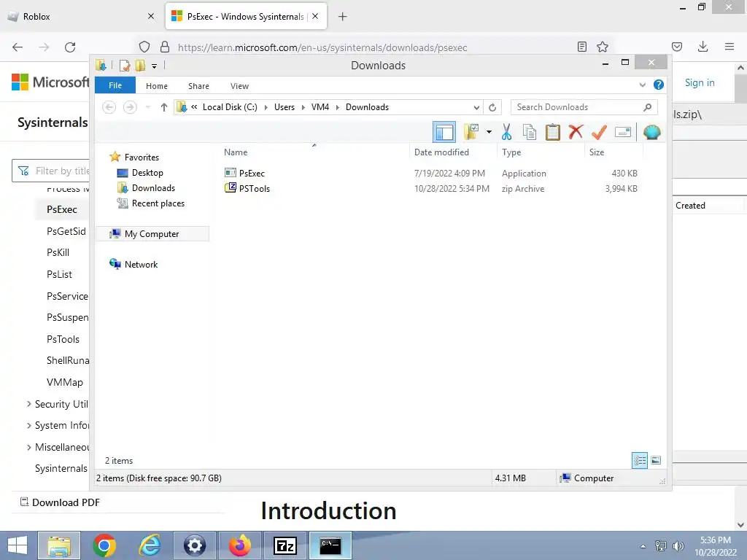Click the Paste clipboard icon

pos(553,132)
